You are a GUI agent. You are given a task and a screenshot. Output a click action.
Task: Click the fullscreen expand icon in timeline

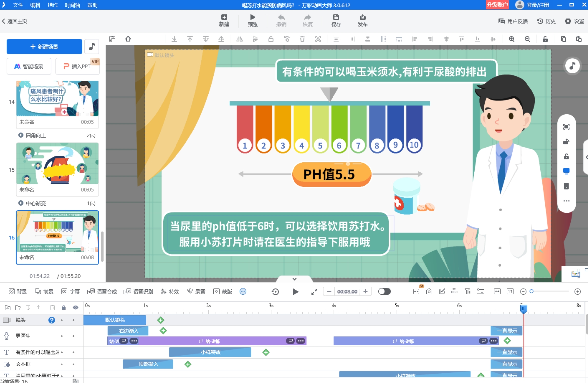coord(314,292)
